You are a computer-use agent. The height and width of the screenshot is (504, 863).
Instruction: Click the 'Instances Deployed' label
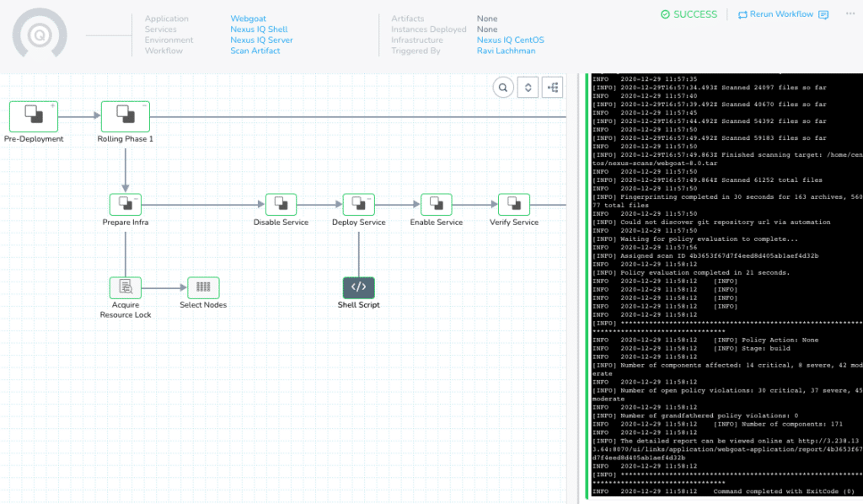pos(429,29)
